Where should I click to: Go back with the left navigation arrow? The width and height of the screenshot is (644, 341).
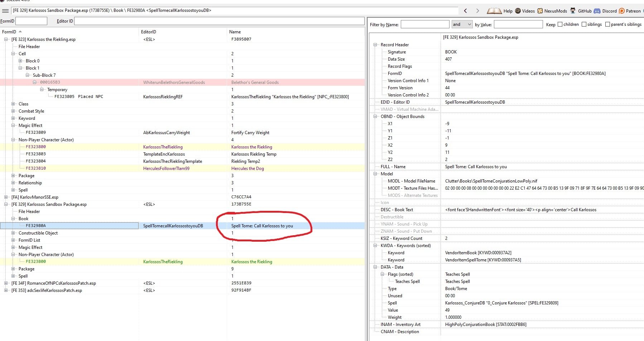point(466,11)
